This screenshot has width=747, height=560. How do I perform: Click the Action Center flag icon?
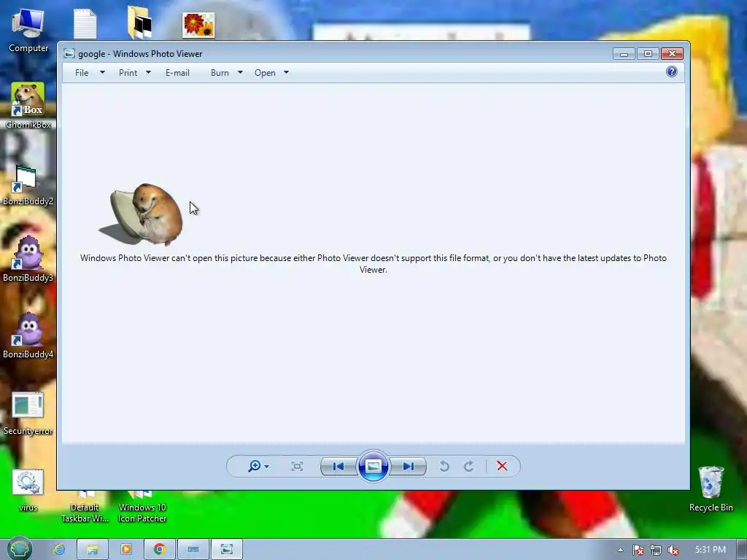(x=638, y=550)
